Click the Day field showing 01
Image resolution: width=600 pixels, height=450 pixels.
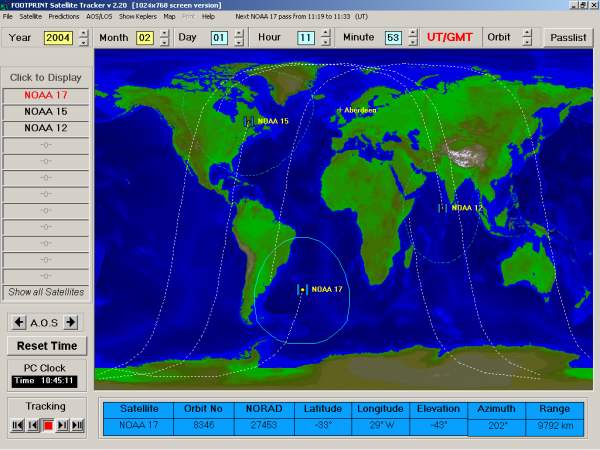pos(219,38)
